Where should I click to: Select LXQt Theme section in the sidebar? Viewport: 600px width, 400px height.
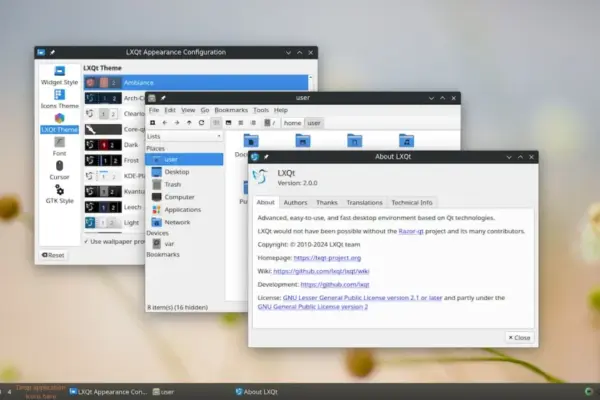coord(59,123)
